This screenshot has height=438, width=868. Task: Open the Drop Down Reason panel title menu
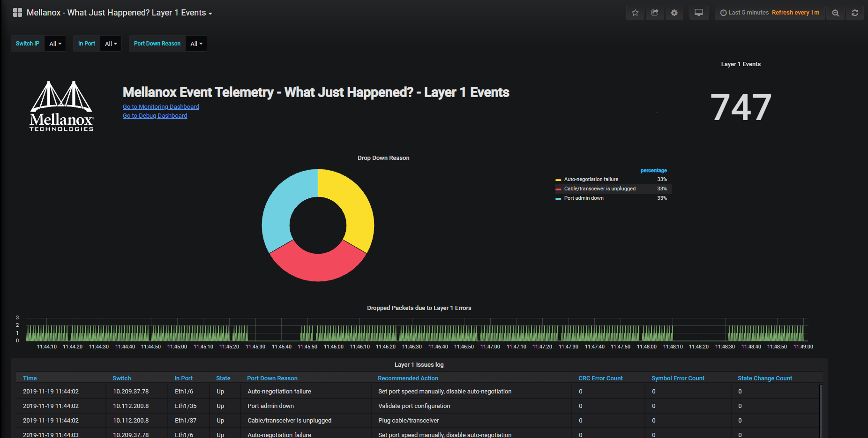[383, 158]
